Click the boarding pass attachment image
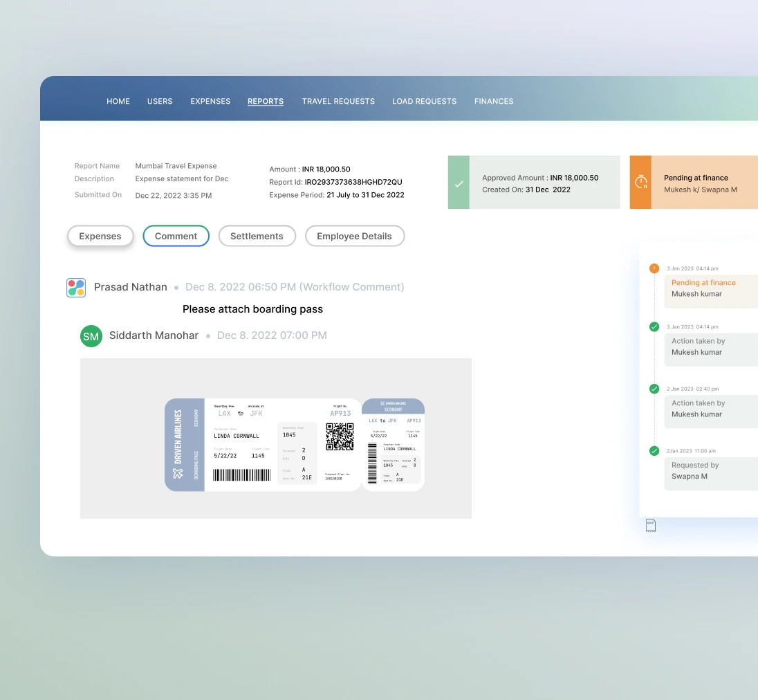Screen dimensions: 758x700 click(x=276, y=438)
